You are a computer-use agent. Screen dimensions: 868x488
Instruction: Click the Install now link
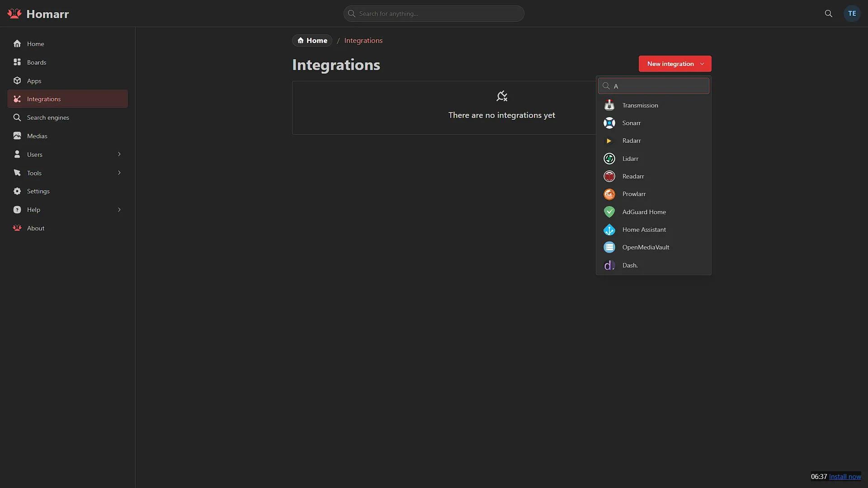(845, 477)
